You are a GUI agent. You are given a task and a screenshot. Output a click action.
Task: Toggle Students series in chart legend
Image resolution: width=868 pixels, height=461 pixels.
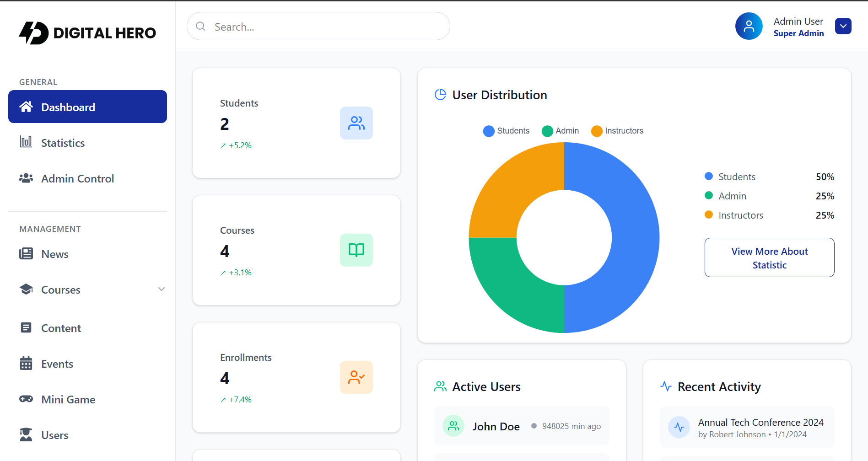(506, 131)
